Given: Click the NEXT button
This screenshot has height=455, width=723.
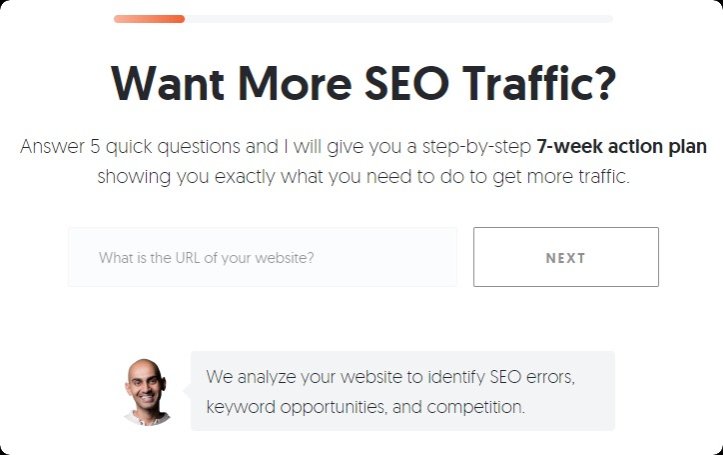Looking at the screenshot, I should [x=566, y=257].
